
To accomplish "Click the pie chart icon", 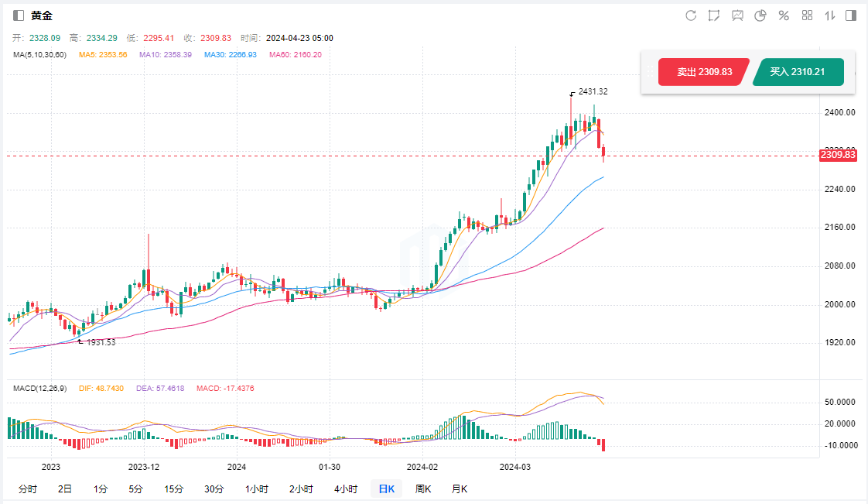I will (x=760, y=15).
